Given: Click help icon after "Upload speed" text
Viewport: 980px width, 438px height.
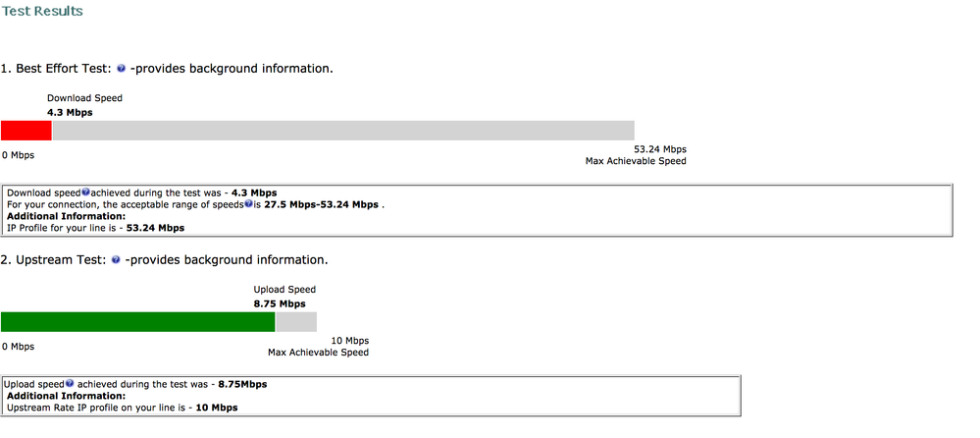Looking at the screenshot, I should (70, 384).
